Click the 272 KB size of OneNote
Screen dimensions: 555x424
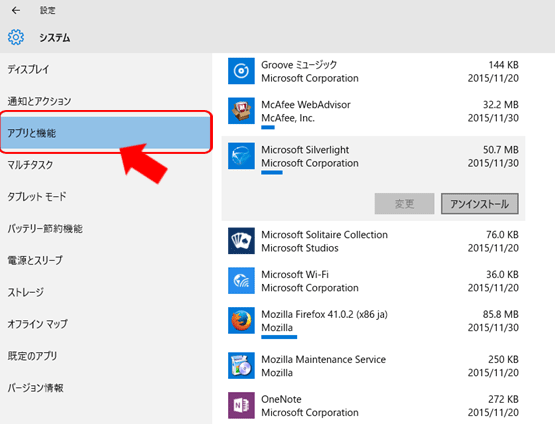tap(504, 400)
